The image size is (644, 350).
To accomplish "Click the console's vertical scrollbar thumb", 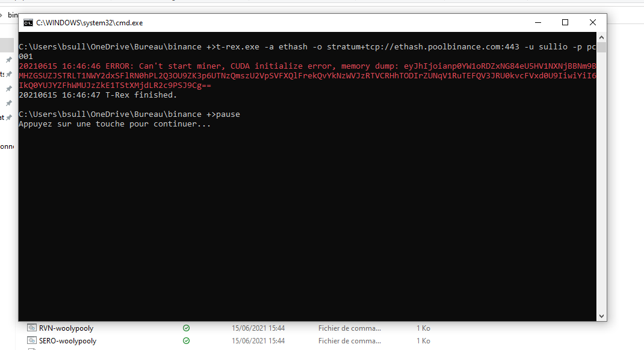I will point(601,48).
